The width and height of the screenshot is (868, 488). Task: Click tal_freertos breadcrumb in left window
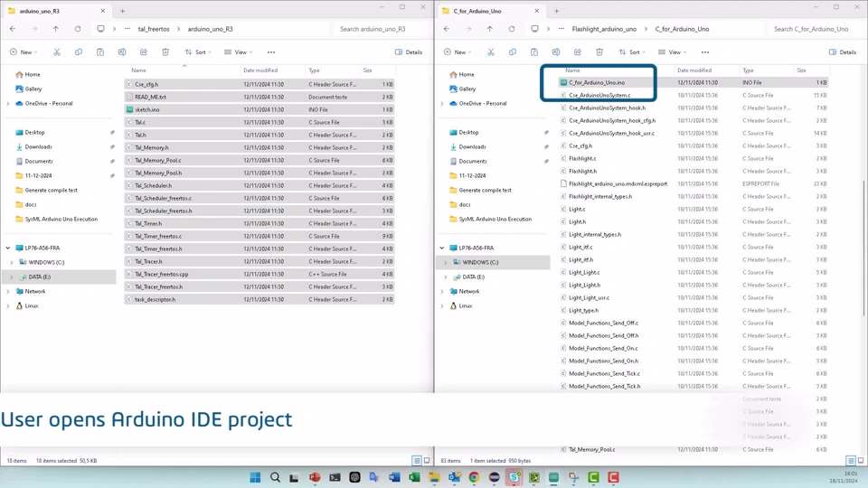pyautogui.click(x=154, y=29)
